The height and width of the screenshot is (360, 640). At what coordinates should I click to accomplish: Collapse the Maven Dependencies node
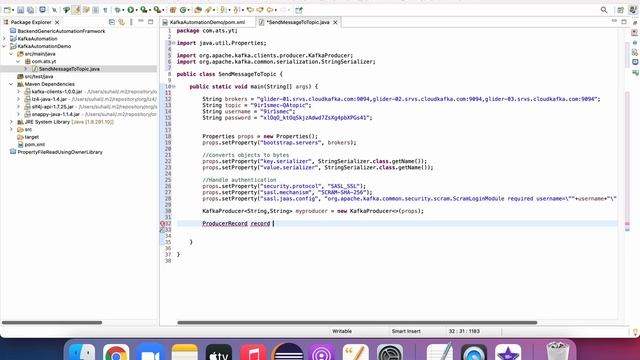11,84
